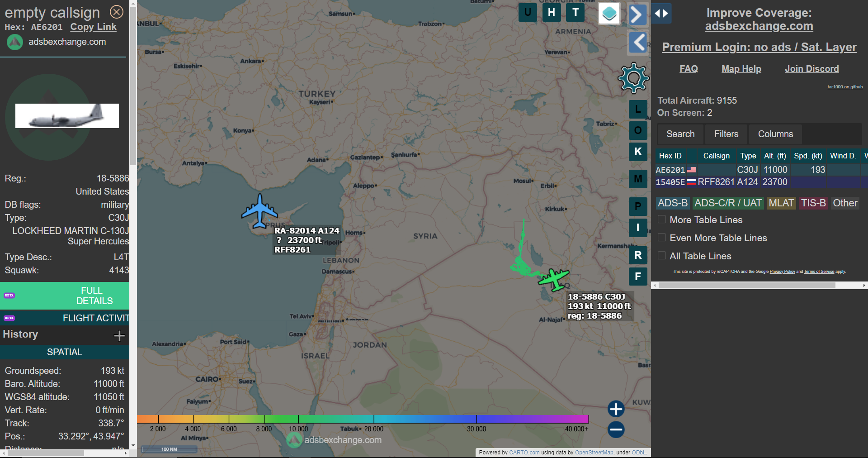Click the L map button
The width and height of the screenshot is (868, 458).
pos(638,109)
